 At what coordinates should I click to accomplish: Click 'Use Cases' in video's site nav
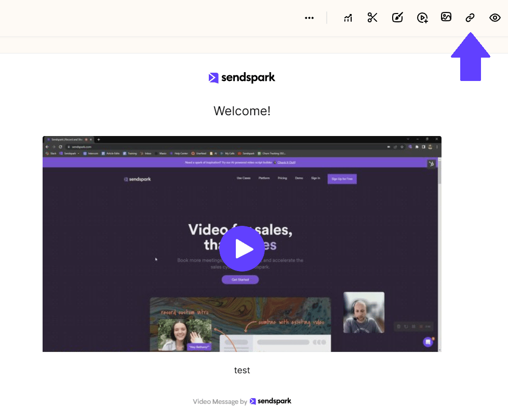pos(244,178)
